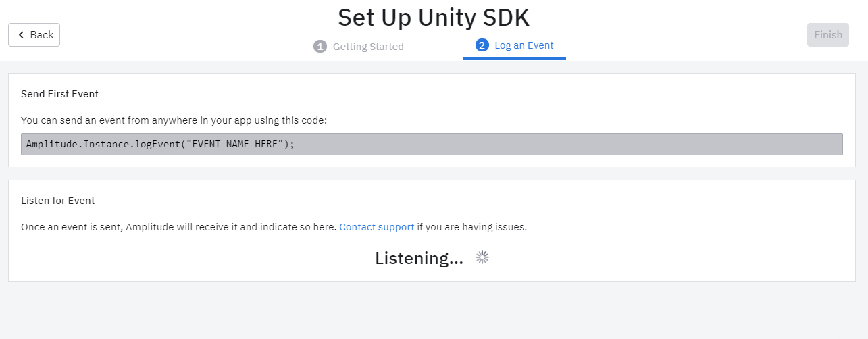Click the Listening... status text

tap(419, 258)
